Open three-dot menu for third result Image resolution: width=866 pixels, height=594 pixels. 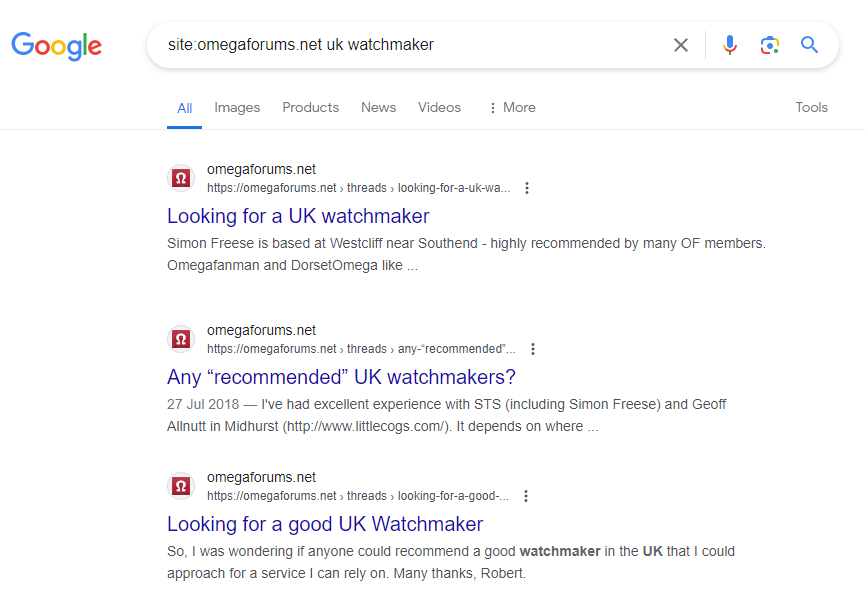[x=526, y=496]
